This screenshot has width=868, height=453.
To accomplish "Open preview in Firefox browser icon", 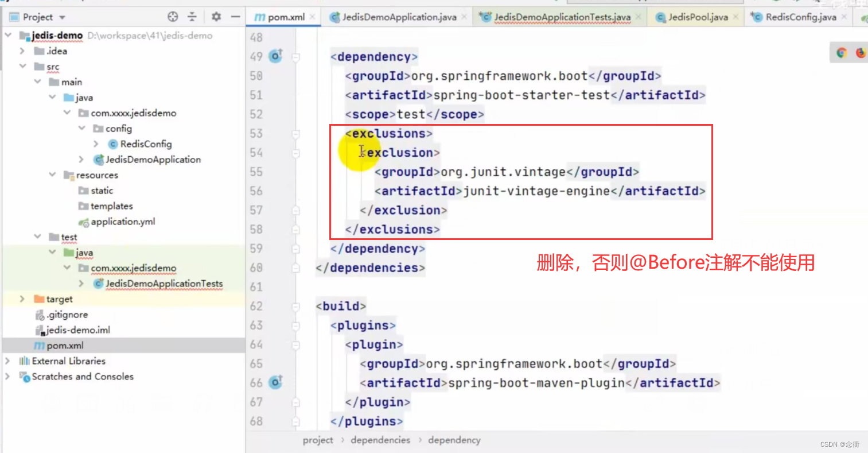I will [x=861, y=52].
